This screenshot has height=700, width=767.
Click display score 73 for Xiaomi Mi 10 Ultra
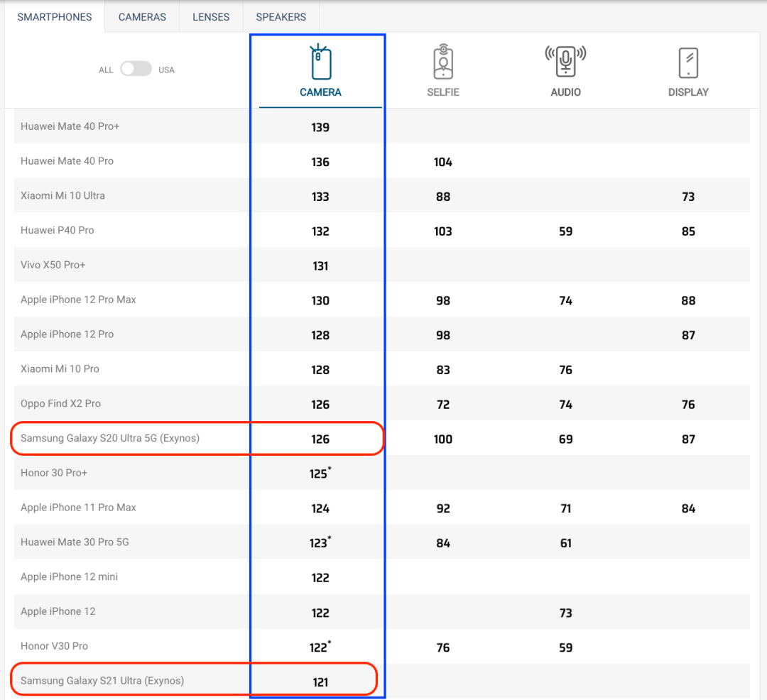pos(688,197)
